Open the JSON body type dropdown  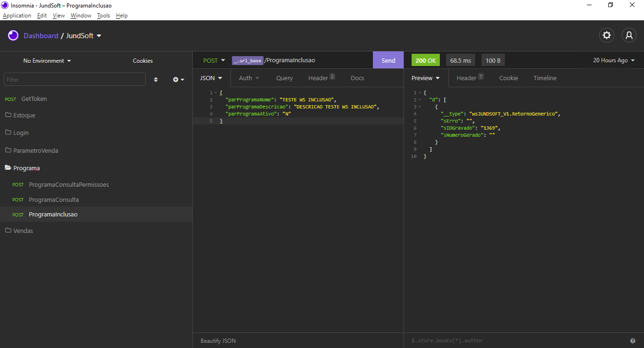click(211, 78)
